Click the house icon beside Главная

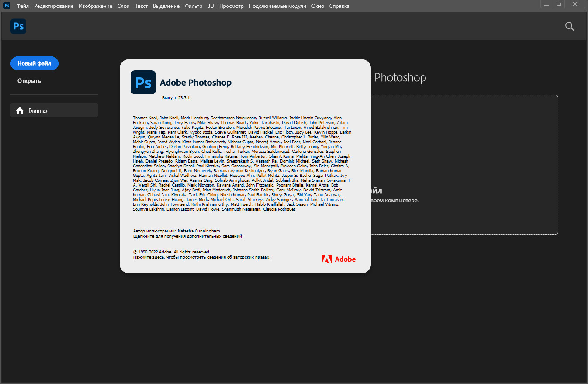click(x=20, y=111)
